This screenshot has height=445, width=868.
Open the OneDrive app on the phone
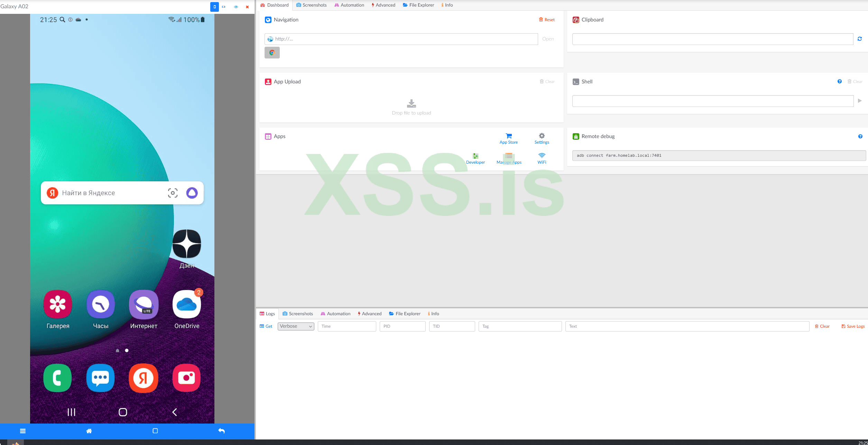pos(187,305)
